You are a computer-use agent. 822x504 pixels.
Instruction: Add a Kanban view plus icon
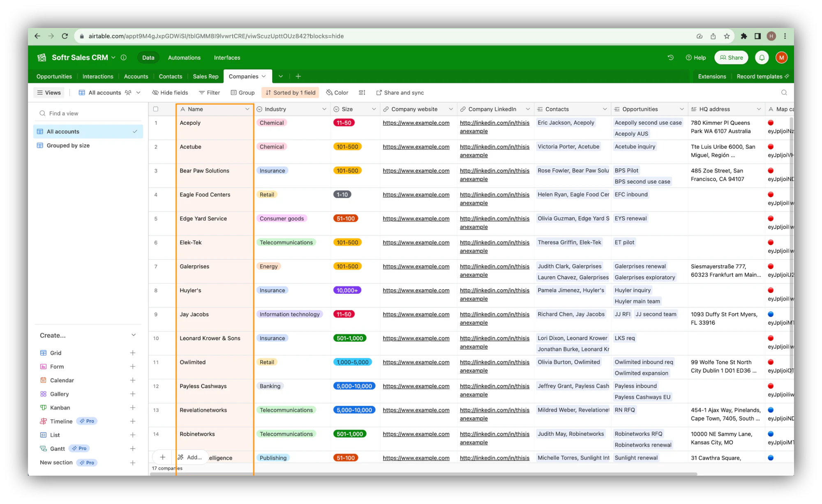133,407
